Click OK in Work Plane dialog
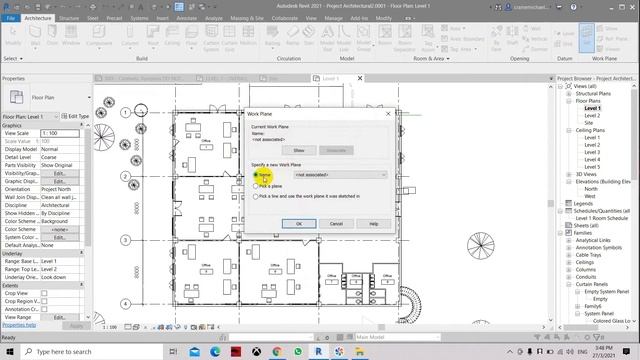 [x=299, y=224]
